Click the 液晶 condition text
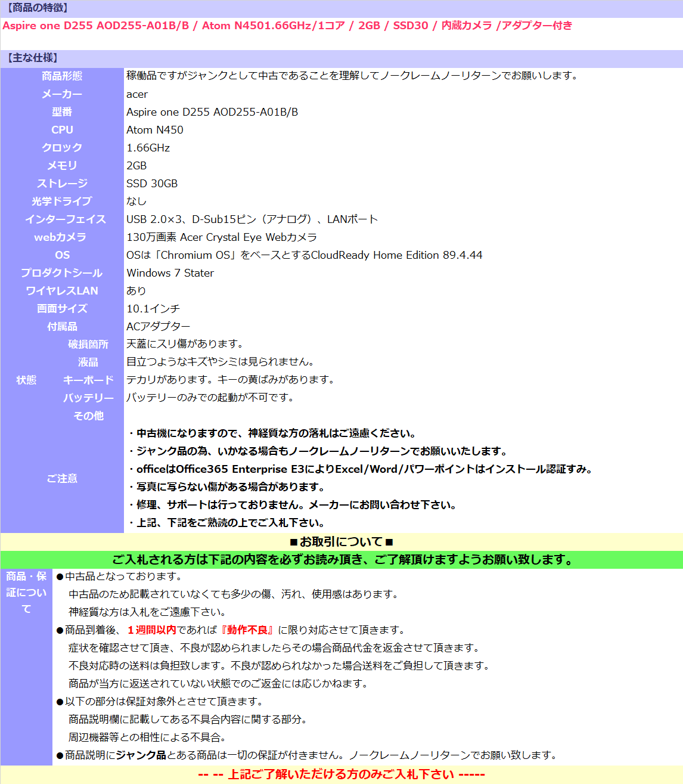Screen dimensions: 683x784 (221, 362)
